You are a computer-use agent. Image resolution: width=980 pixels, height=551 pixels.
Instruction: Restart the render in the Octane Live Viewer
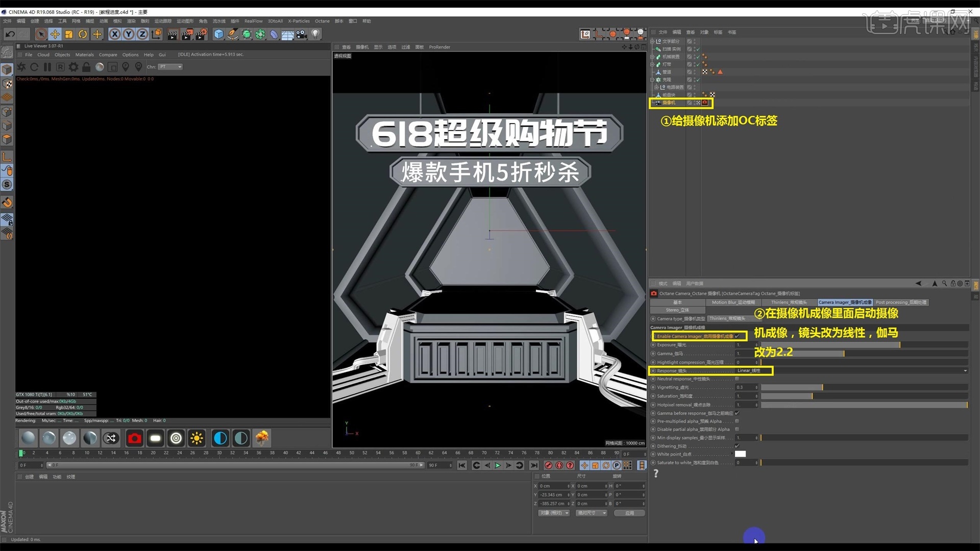[x=34, y=67]
